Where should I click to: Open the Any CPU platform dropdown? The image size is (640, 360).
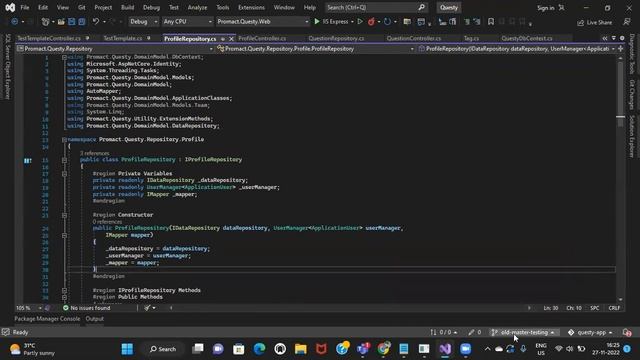pyautogui.click(x=188, y=22)
